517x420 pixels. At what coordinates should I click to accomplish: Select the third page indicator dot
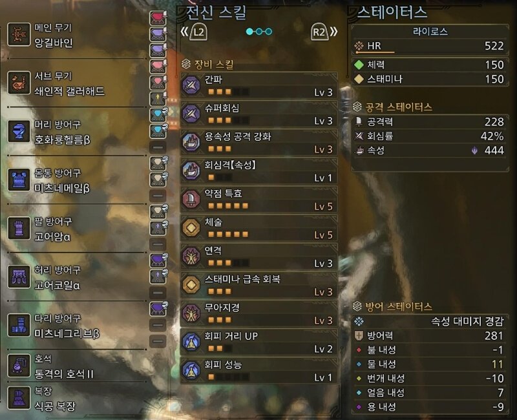click(269, 31)
